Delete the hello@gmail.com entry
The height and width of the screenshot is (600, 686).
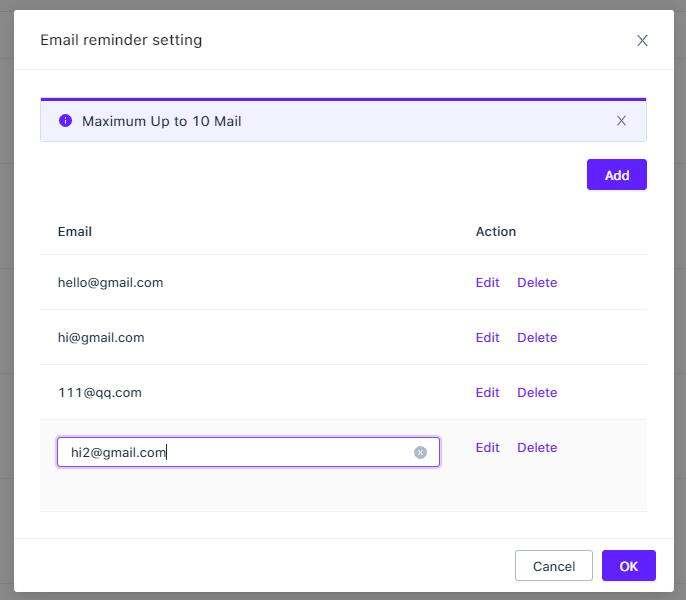coord(537,282)
